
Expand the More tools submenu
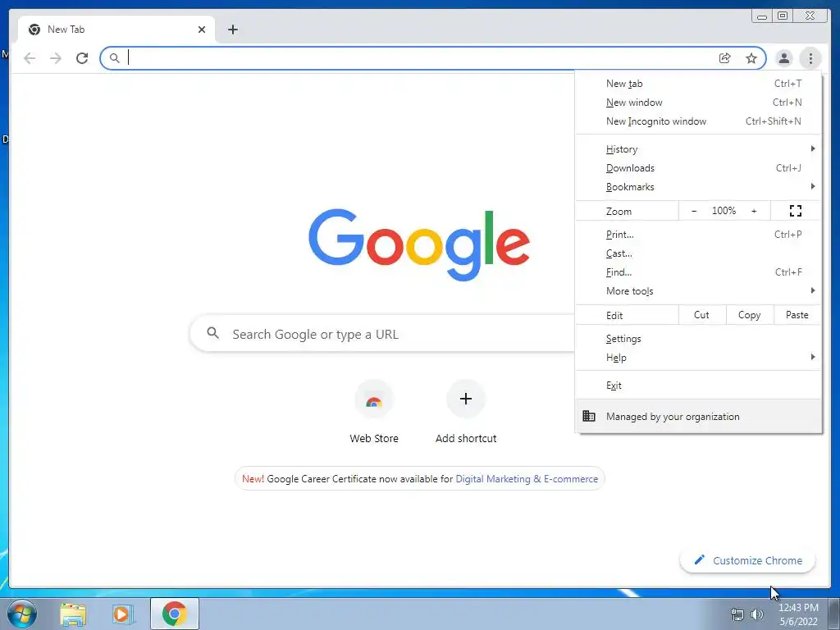pyautogui.click(x=699, y=291)
